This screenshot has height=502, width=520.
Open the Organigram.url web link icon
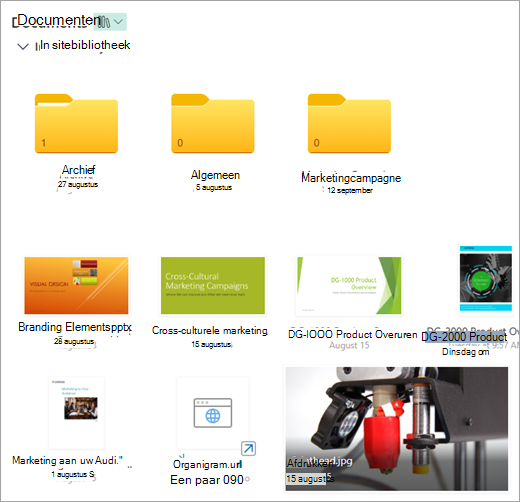point(213,413)
